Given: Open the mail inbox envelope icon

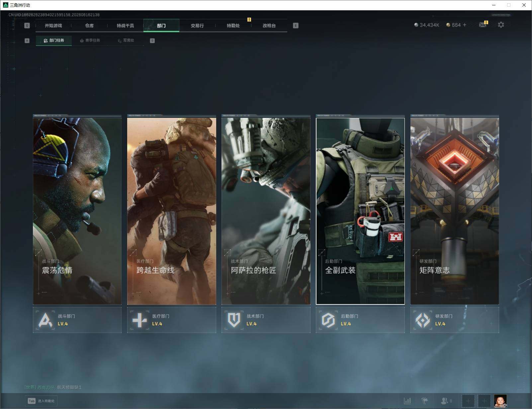Looking at the screenshot, I should click(x=483, y=25).
